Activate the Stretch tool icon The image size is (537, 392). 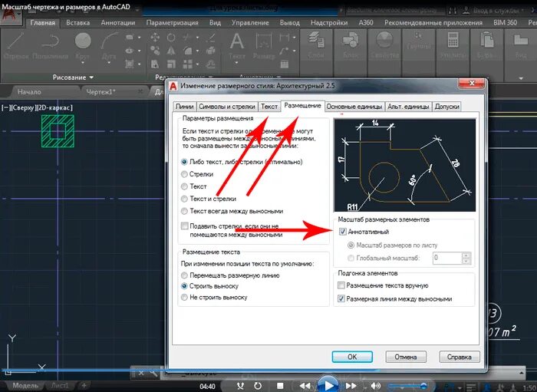pos(155,64)
